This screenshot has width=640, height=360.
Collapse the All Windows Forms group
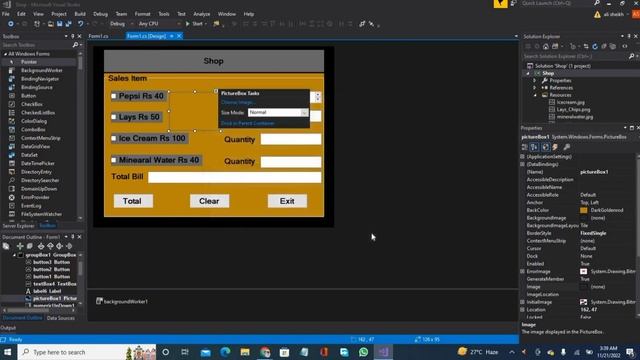pyautogui.click(x=5, y=54)
